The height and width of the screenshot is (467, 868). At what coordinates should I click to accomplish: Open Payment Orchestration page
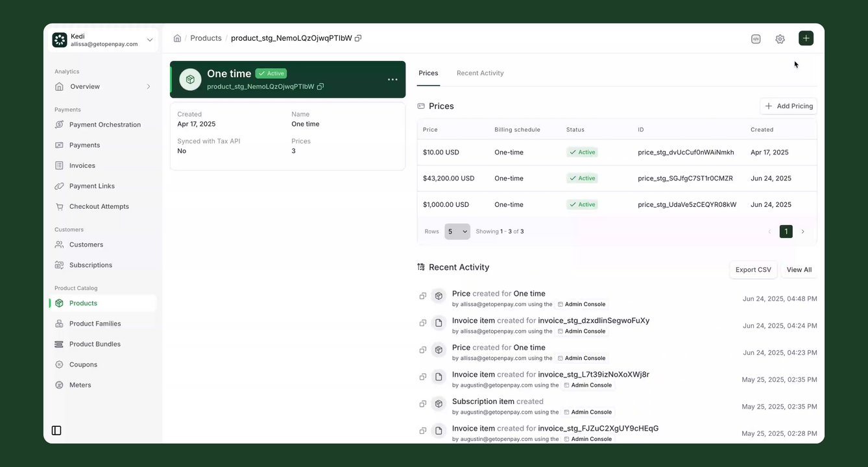104,125
